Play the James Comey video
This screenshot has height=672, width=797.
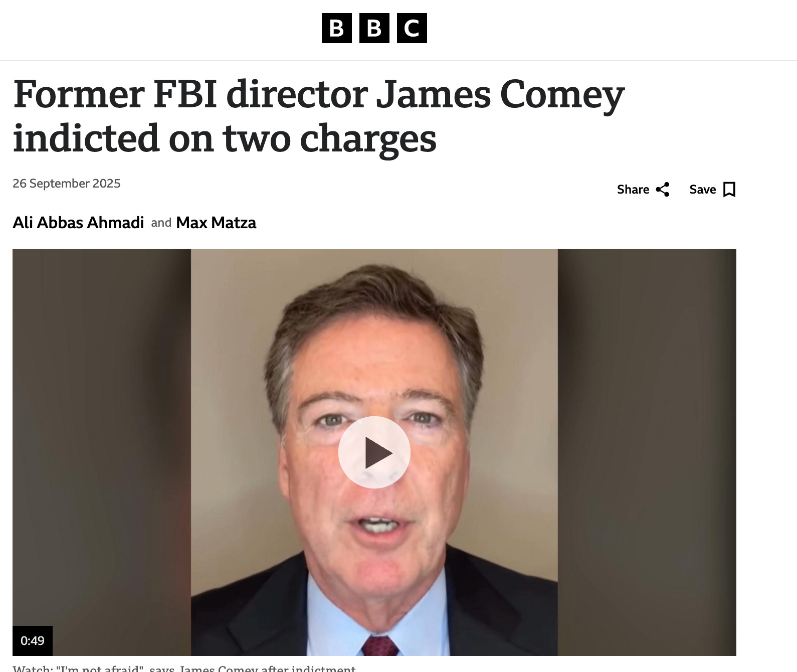pyautogui.click(x=374, y=452)
